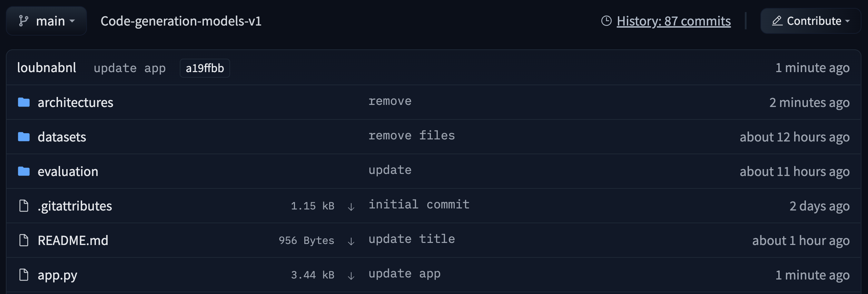Expand the Contribute dropdown menu
868x294 pixels.
[x=810, y=21]
